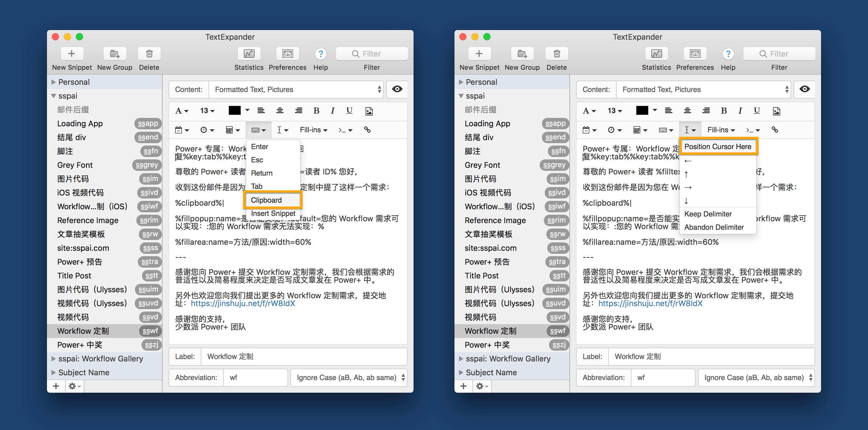The width and height of the screenshot is (868, 430).
Task: Click Statistics icon in left window toolbar
Action: tap(249, 54)
